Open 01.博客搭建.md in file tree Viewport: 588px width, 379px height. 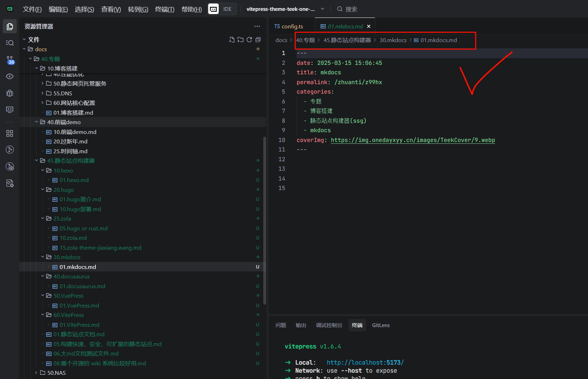pyautogui.click(x=73, y=113)
